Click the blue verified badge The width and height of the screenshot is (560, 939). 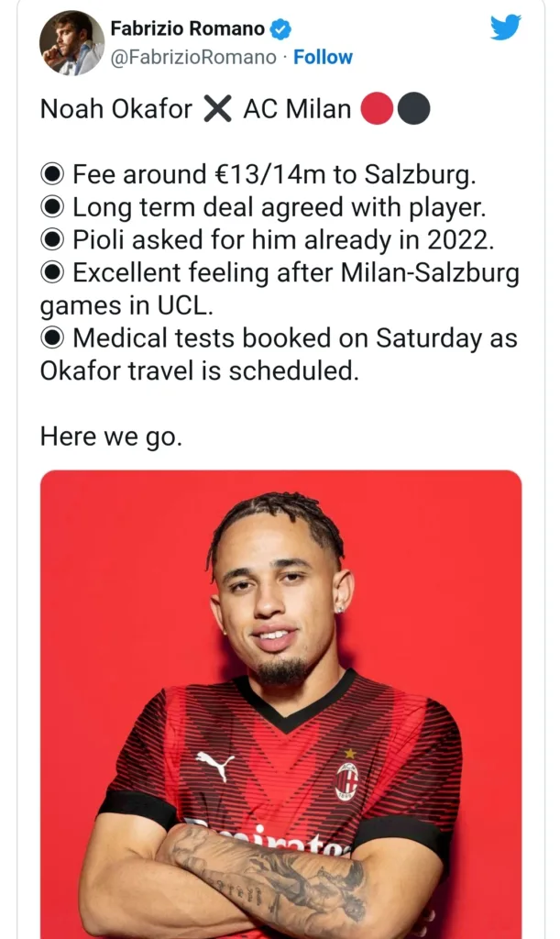click(280, 28)
